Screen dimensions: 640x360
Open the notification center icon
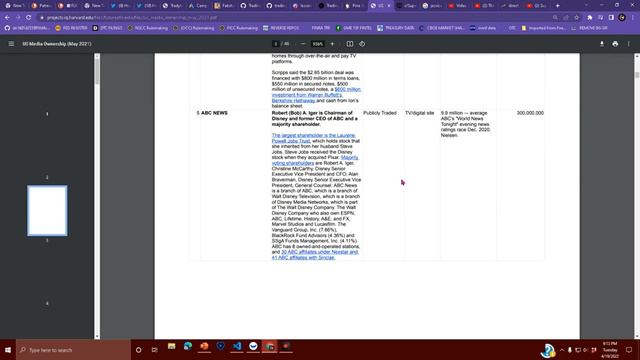click(x=629, y=350)
